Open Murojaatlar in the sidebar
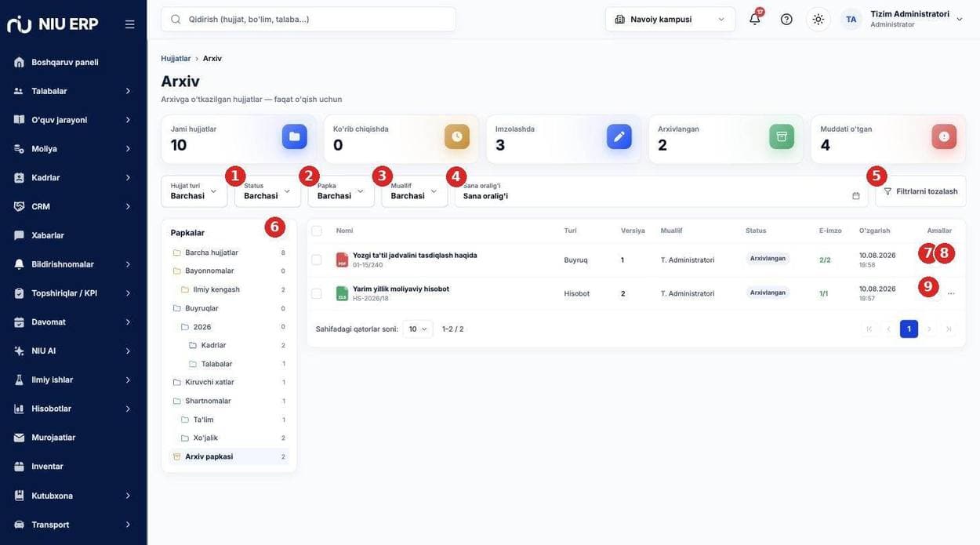Viewport: 980px width, 545px height. [x=74, y=438]
